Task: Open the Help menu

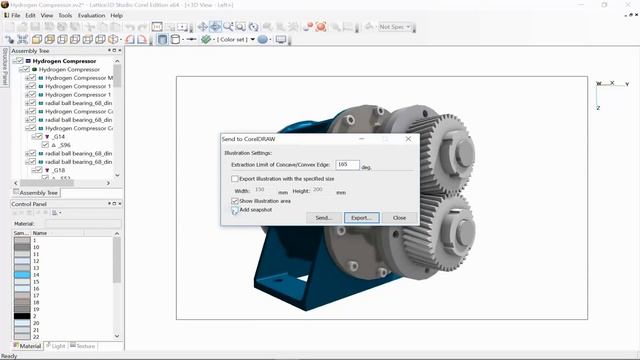Action: 116,15
